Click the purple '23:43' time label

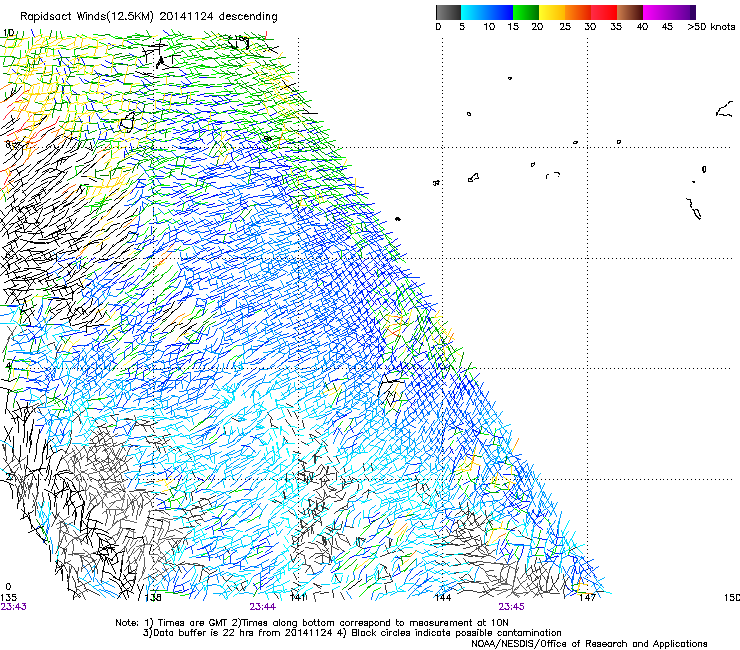pyautogui.click(x=13, y=607)
